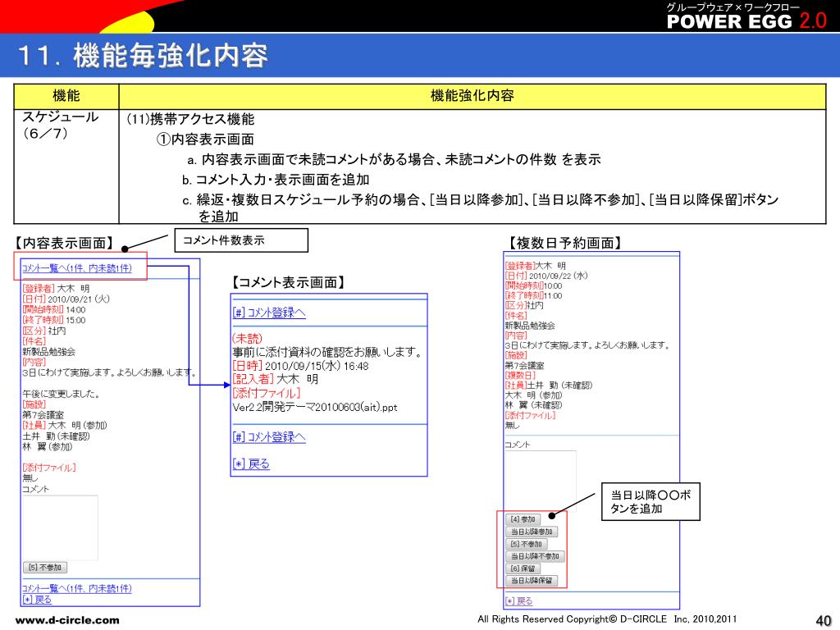Click the slide title 11. 機能毎強化内容
Image resolution: width=840 pixels, height=630 pixels.
[143, 55]
